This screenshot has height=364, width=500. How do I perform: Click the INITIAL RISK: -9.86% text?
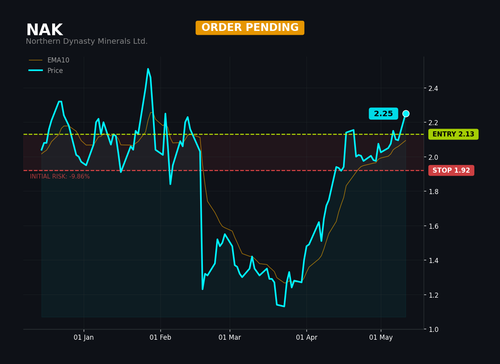click(60, 176)
